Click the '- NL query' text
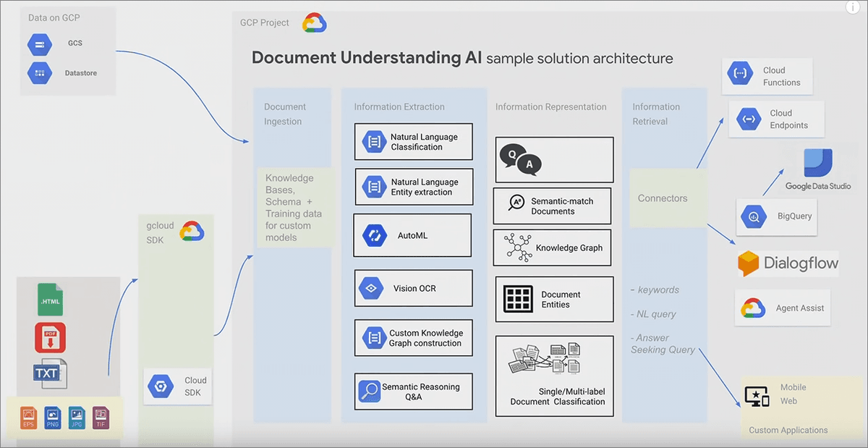Image resolution: width=868 pixels, height=448 pixels. [653, 314]
